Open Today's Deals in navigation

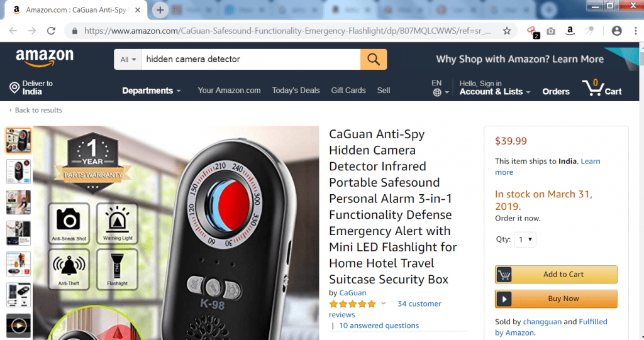pyautogui.click(x=296, y=90)
